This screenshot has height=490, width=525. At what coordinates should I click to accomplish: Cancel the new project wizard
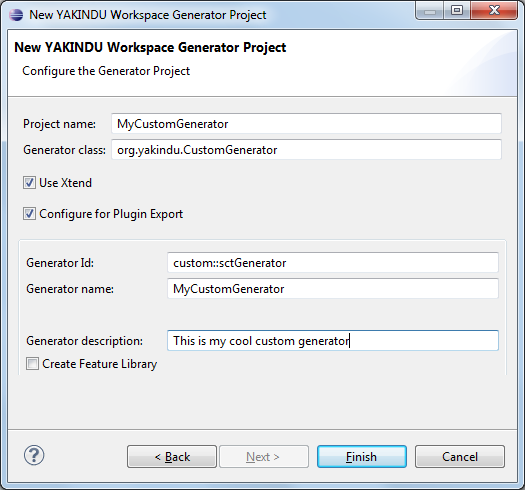(460, 457)
